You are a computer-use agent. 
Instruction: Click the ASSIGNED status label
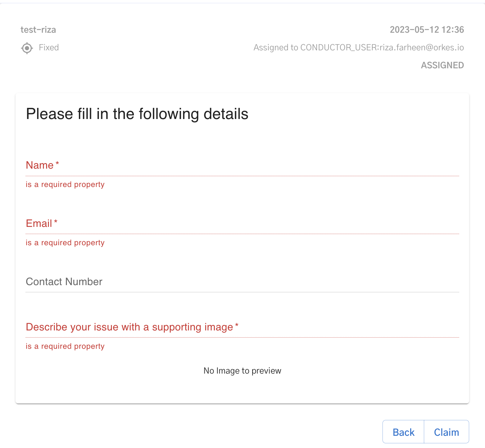442,65
